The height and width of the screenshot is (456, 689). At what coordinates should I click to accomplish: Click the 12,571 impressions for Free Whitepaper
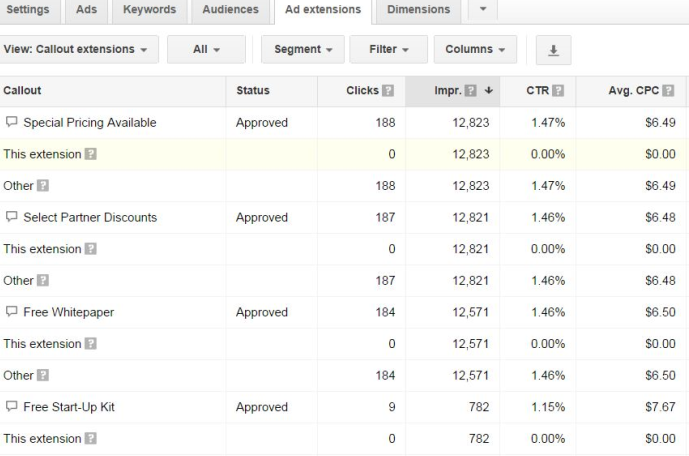(x=471, y=312)
